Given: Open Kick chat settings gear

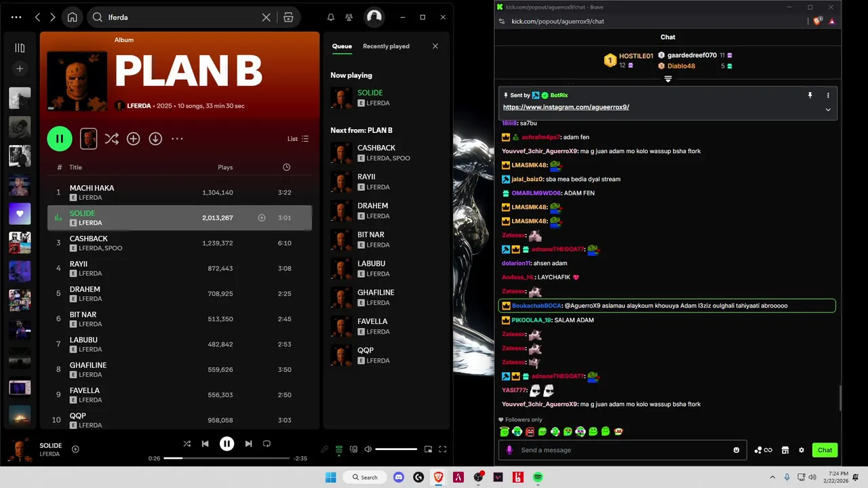Looking at the screenshot, I should click(802, 450).
